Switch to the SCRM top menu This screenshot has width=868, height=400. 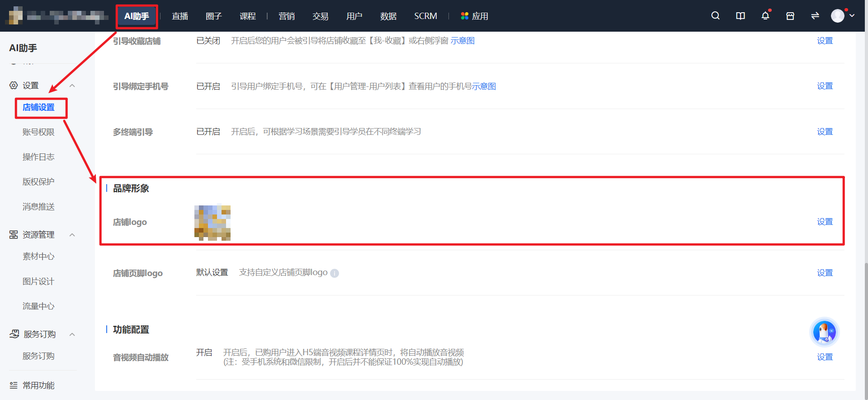point(425,16)
